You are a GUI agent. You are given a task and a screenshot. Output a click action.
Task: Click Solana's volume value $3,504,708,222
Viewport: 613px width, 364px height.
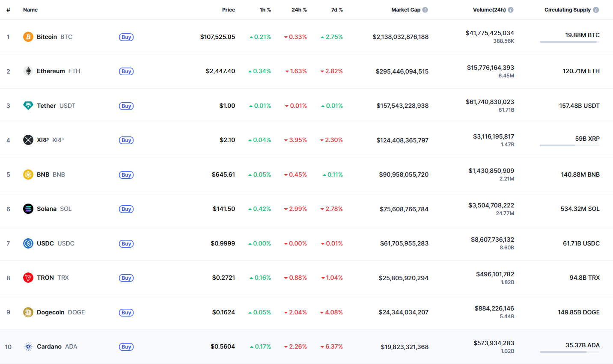coord(491,205)
